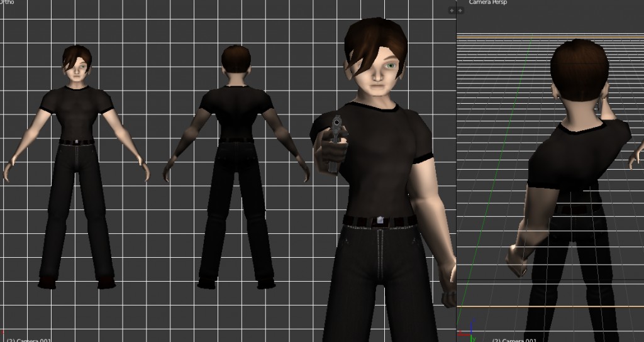The width and height of the screenshot is (644, 342).
Task: Open the Ortho viewport's side panel via plus icon
Action: (452, 11)
